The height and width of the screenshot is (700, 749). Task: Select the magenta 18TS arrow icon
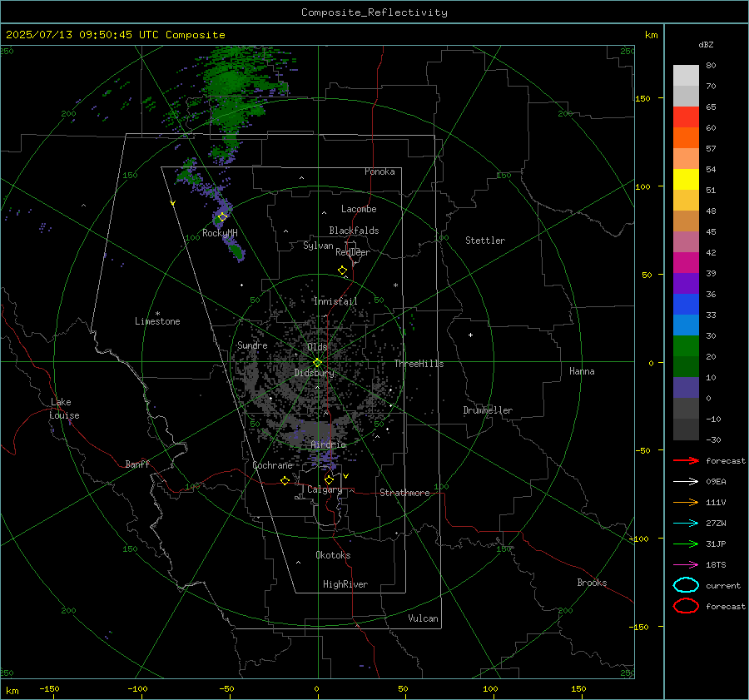tap(686, 565)
